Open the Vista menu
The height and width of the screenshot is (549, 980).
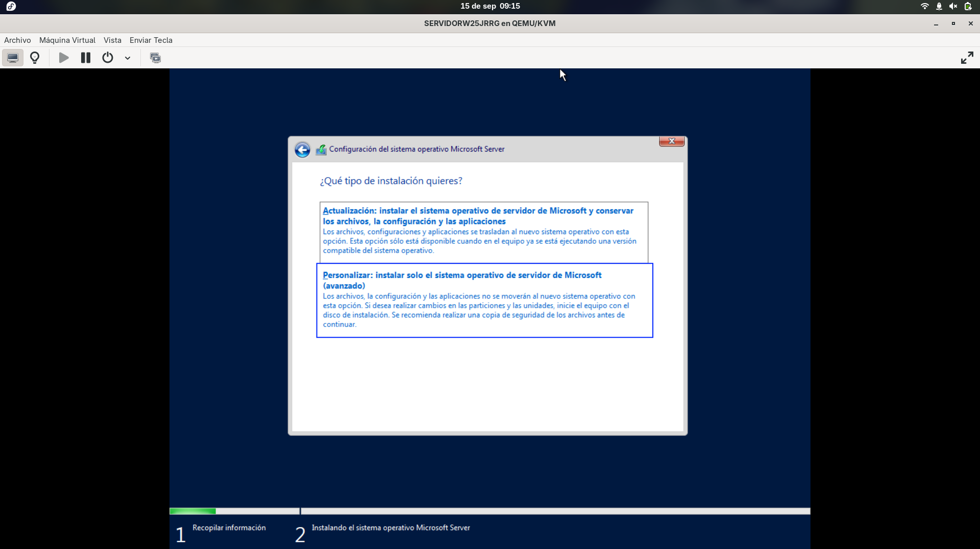point(112,40)
